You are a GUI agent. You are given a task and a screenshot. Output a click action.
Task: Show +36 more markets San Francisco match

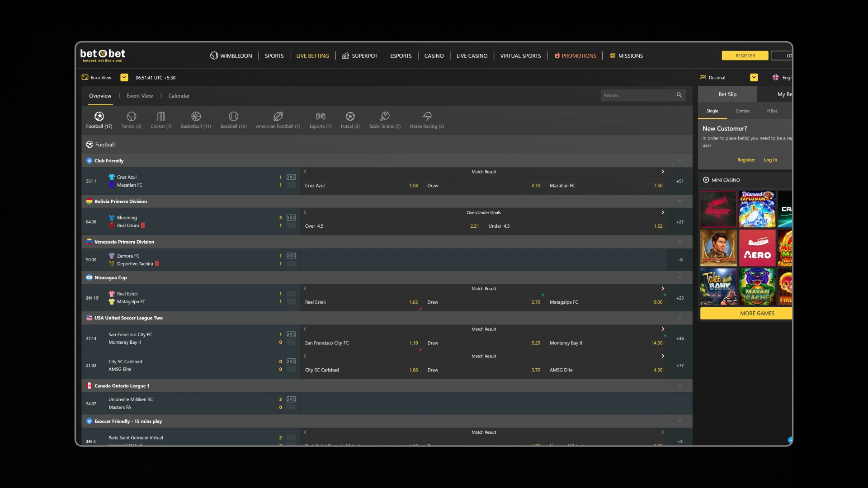(x=679, y=338)
